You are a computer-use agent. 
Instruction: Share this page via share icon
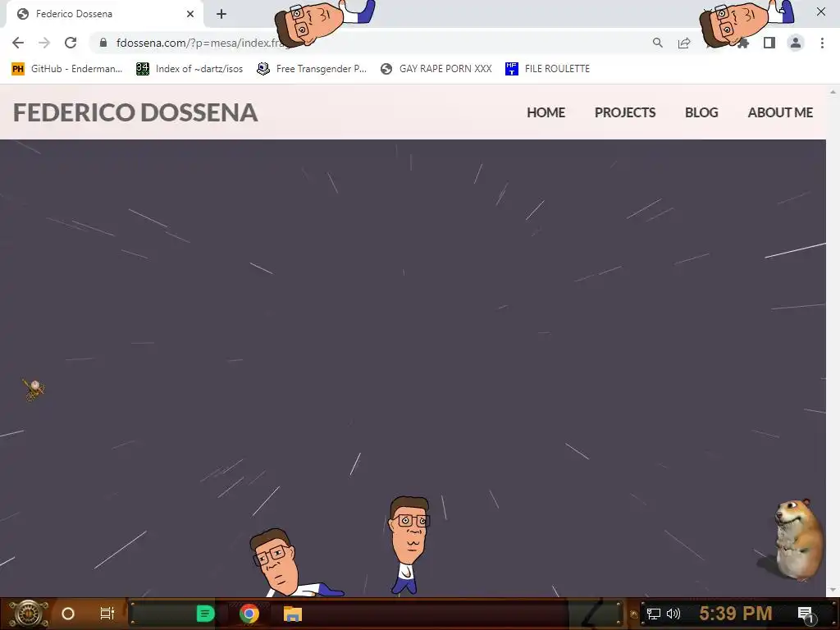pyautogui.click(x=684, y=43)
